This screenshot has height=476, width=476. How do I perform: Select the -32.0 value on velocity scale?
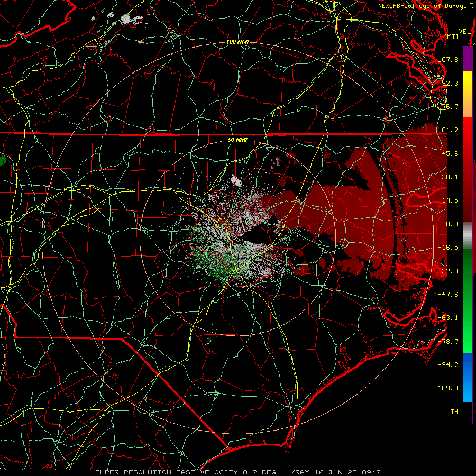pos(448,271)
